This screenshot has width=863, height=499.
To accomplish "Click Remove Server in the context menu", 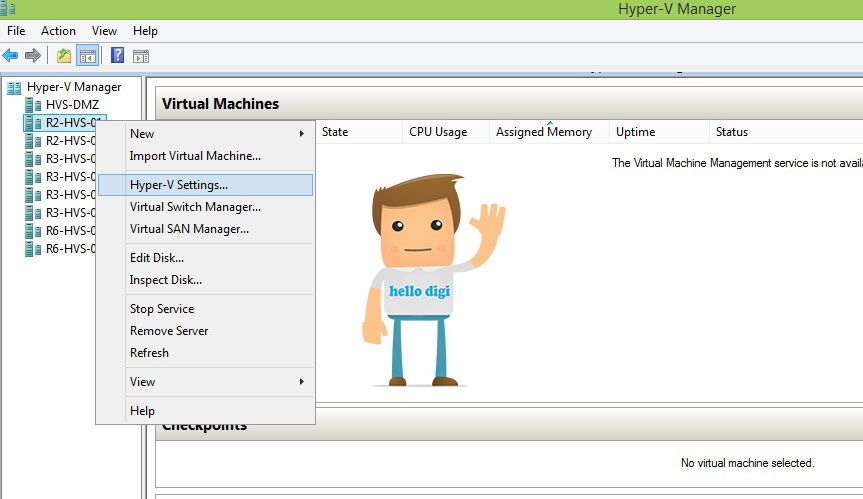I will [x=205, y=331].
